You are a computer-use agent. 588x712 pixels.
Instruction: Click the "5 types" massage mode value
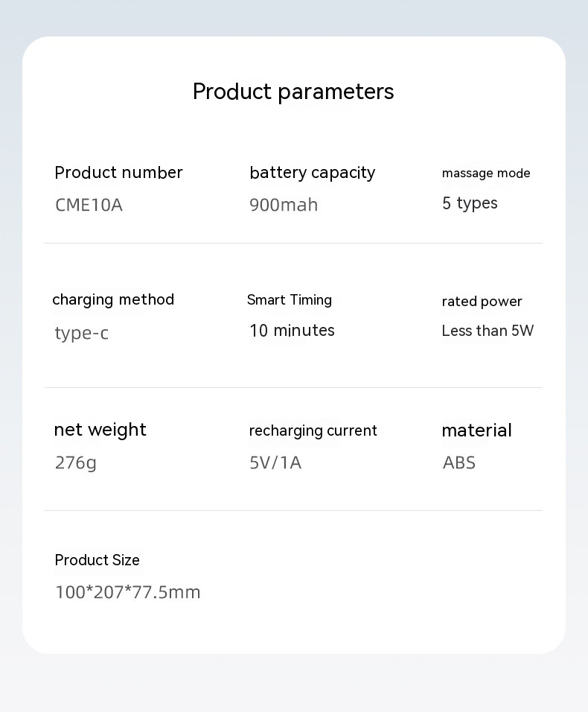pos(470,203)
